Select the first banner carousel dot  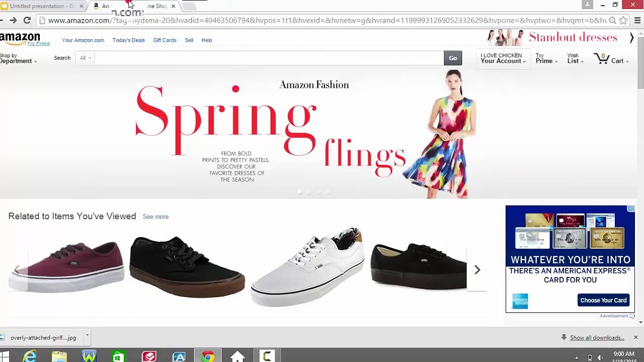pos(300,192)
